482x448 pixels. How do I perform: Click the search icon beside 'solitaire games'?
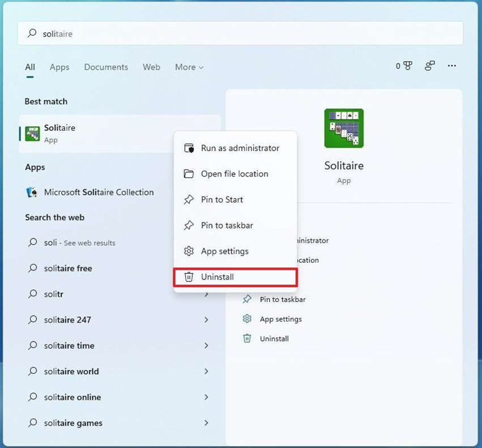point(33,423)
